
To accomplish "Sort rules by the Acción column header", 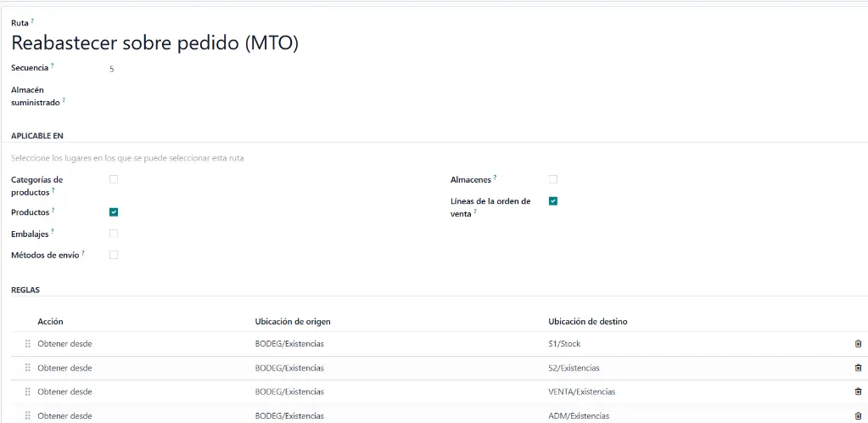I will [50, 322].
